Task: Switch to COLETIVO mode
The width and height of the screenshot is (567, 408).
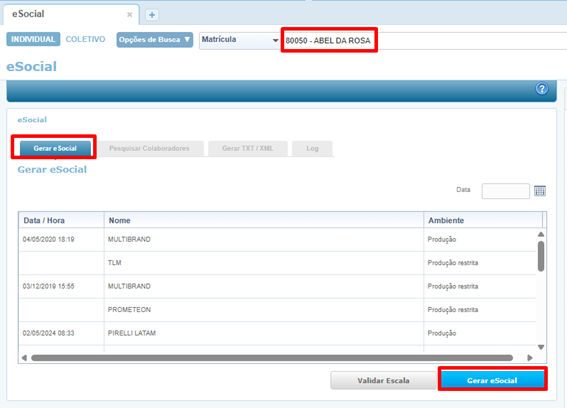Action: (85, 39)
